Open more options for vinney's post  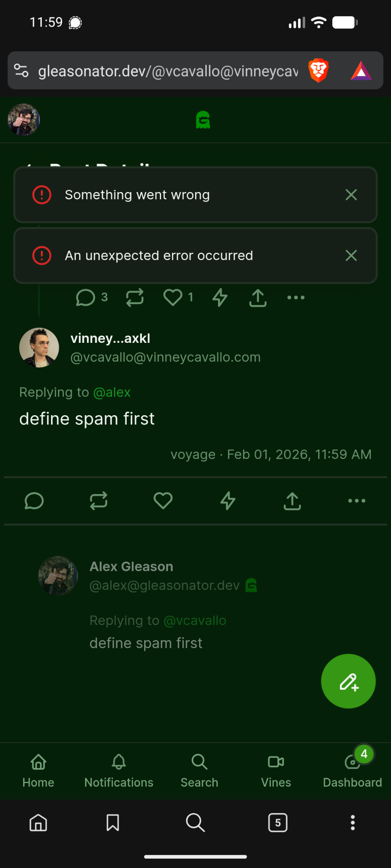point(357,501)
